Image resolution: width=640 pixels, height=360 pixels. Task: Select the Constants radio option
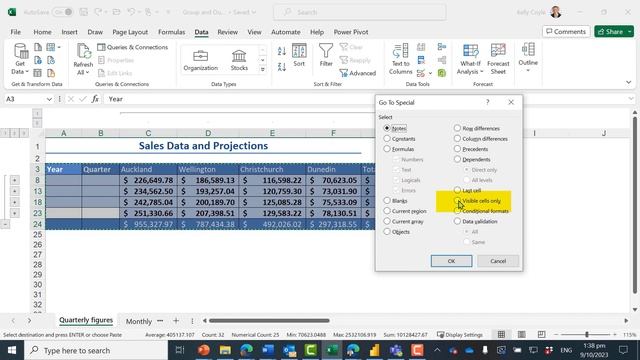399,139
